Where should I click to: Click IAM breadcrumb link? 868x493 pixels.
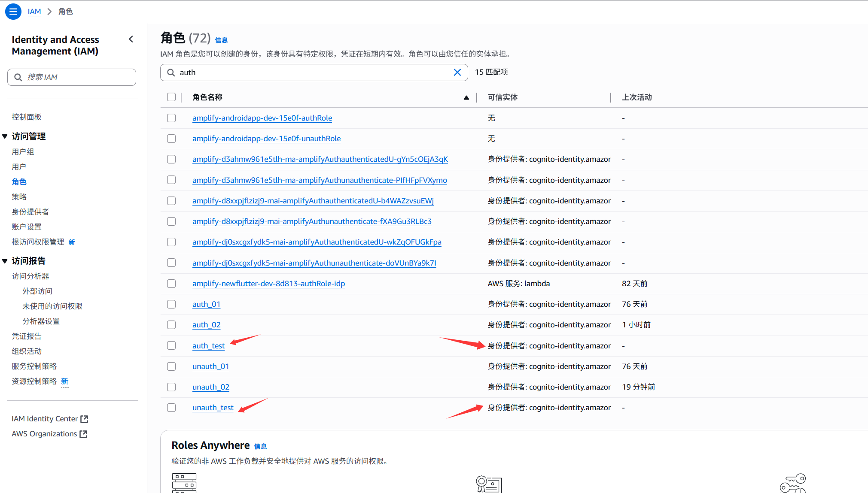[x=34, y=12]
